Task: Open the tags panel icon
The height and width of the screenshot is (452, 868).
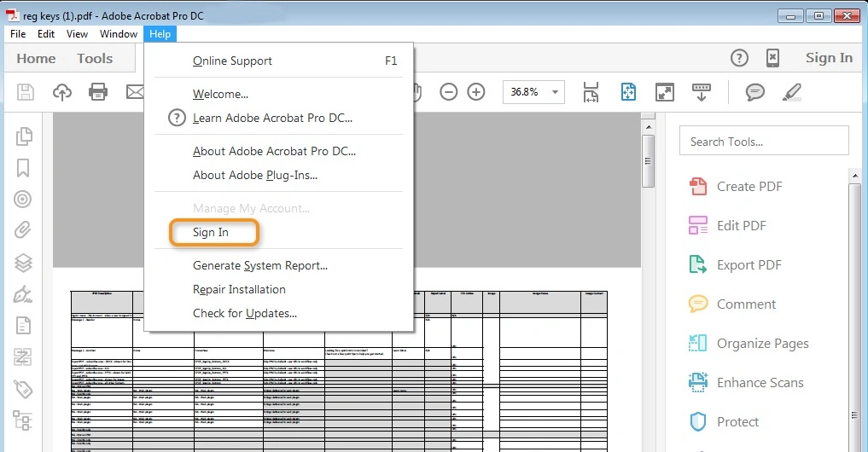Action: pyautogui.click(x=23, y=389)
